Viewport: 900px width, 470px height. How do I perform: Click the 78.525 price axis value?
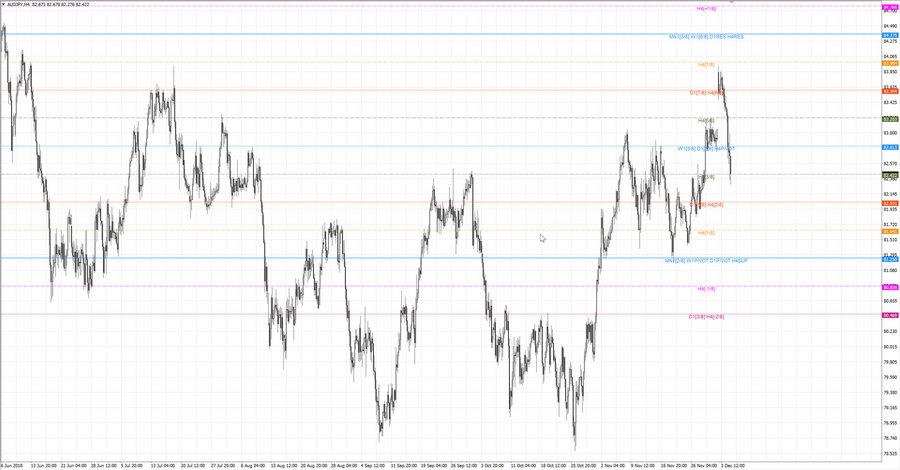(890, 453)
